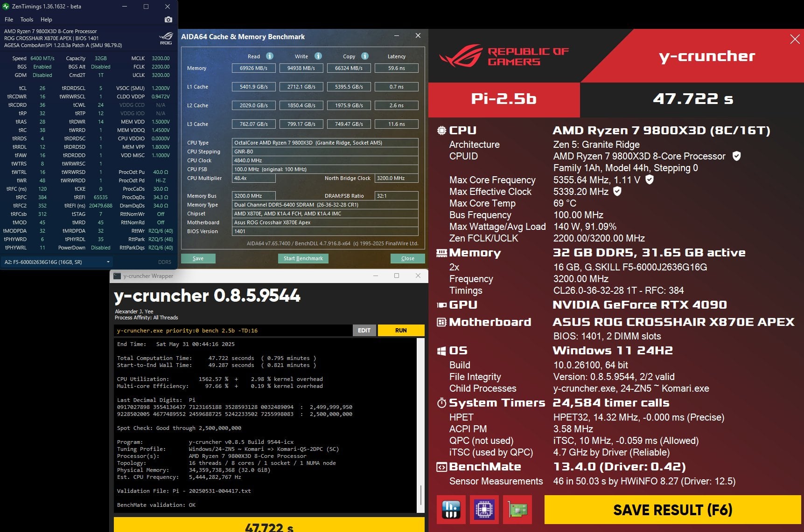804x532 pixels.
Task: Click the Spot Check line in y-cruncher output
Action: tap(179, 428)
